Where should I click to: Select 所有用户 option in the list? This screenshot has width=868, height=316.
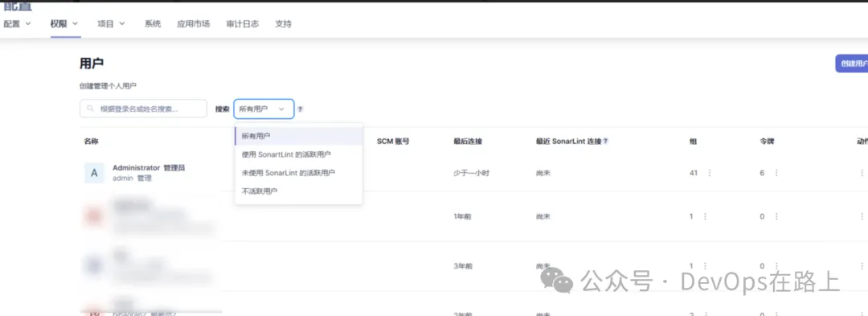pos(299,136)
